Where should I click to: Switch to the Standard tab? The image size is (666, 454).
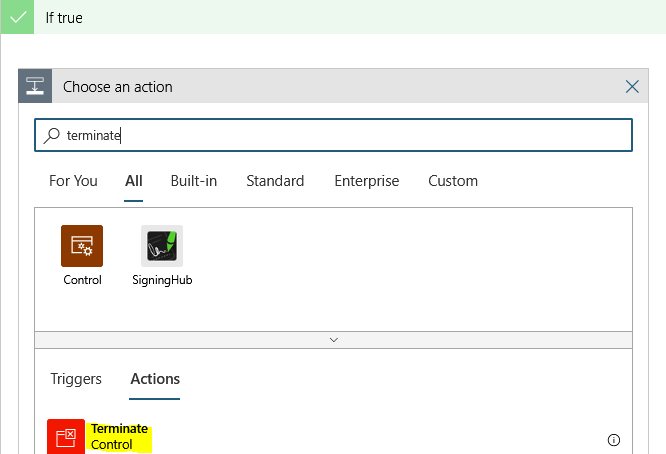pyautogui.click(x=275, y=181)
